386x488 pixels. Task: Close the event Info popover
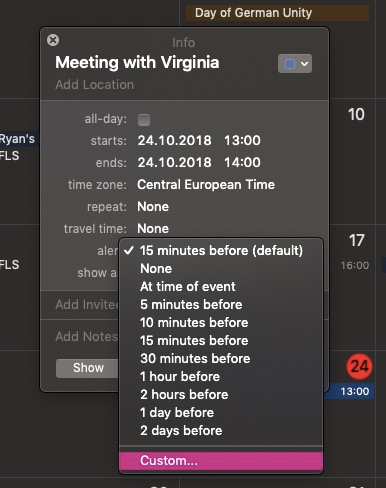53,40
